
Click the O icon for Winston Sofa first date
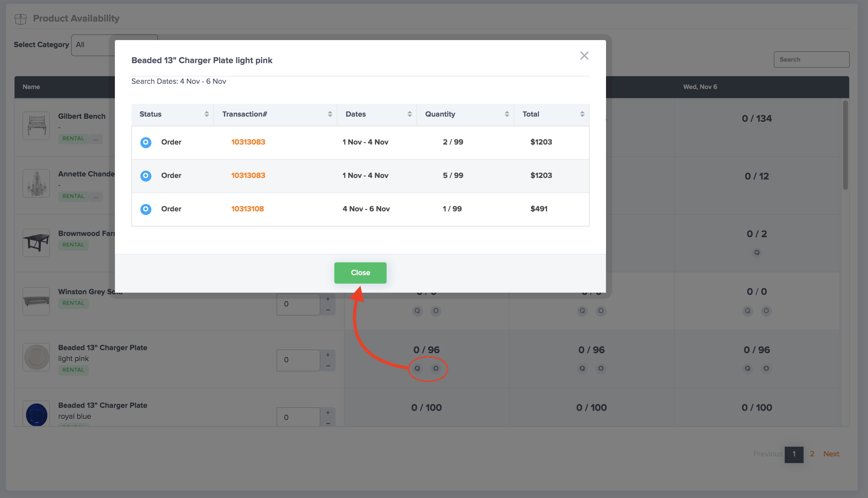click(436, 311)
